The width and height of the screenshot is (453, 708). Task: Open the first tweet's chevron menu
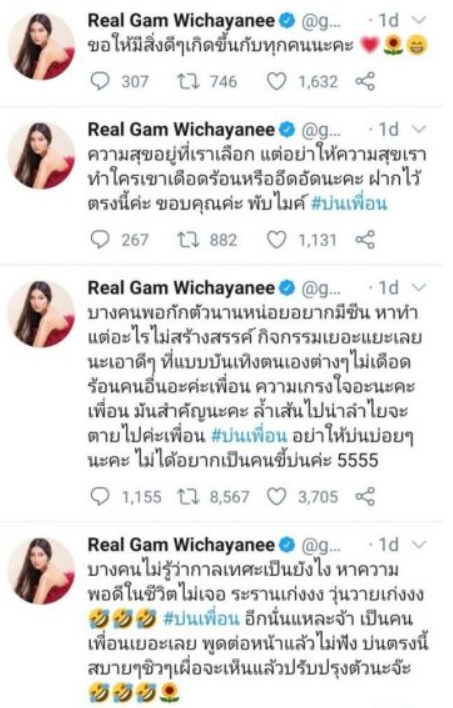point(420,20)
